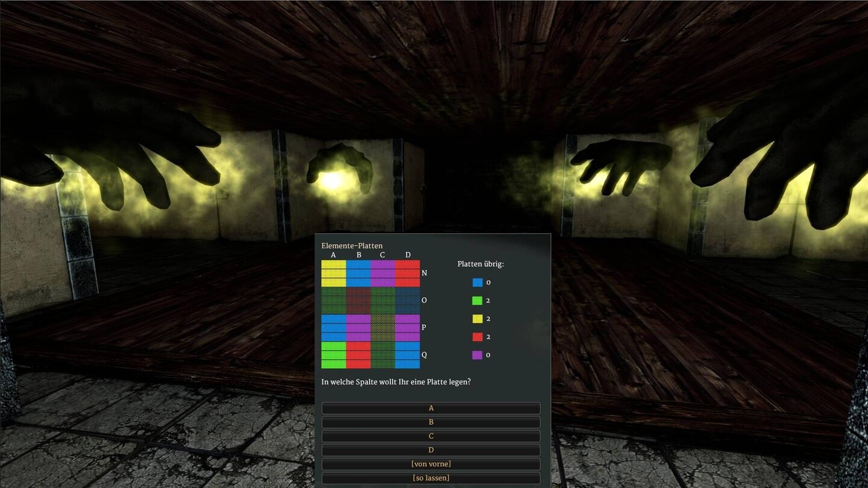Click the Elemente-Platten heading
Screen dimensions: 868x488
point(352,246)
